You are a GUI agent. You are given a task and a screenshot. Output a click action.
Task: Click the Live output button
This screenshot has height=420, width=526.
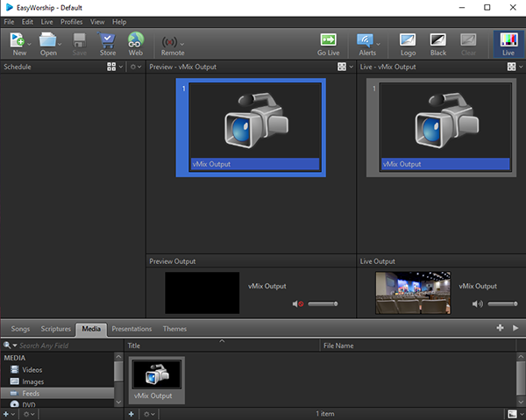click(x=508, y=41)
